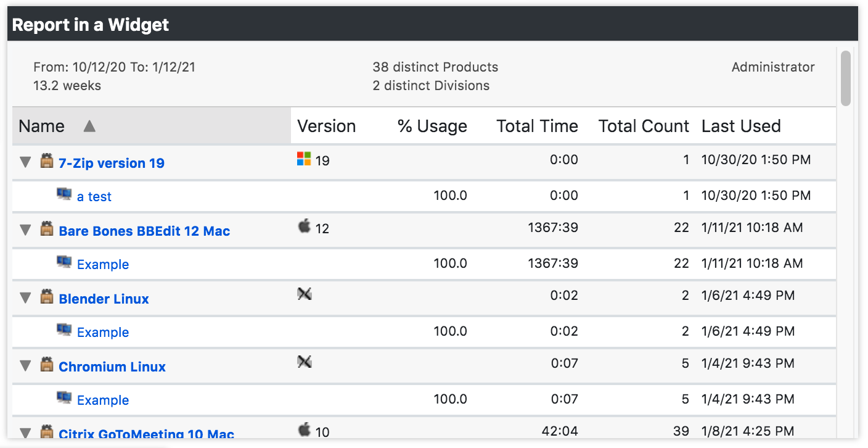The image size is (868, 448).
Task: Click 1/6/21 4:49 PM in Blender Linux row
Action: (x=748, y=296)
